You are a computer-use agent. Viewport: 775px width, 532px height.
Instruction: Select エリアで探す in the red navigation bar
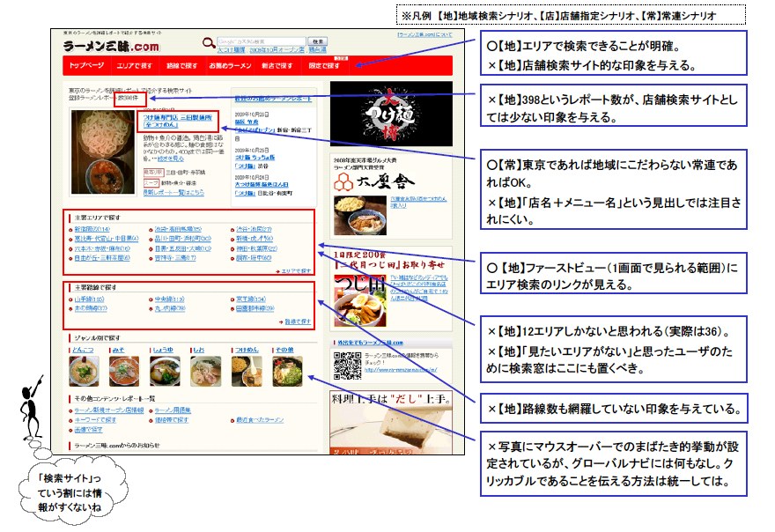click(x=134, y=65)
